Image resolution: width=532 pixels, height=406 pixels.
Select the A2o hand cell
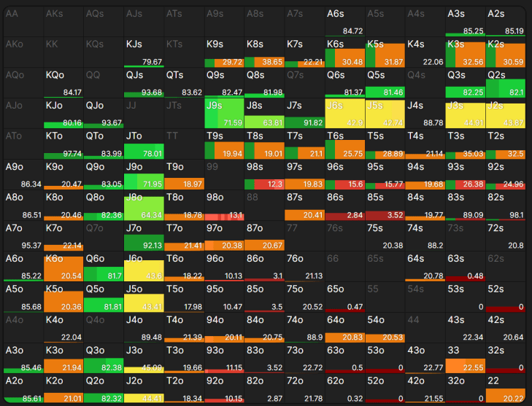[x=23, y=389]
